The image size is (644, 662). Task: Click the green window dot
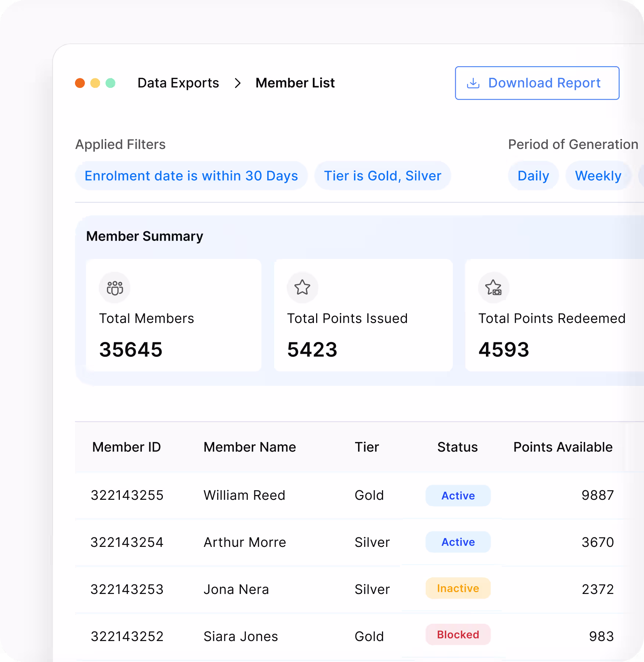tap(111, 83)
